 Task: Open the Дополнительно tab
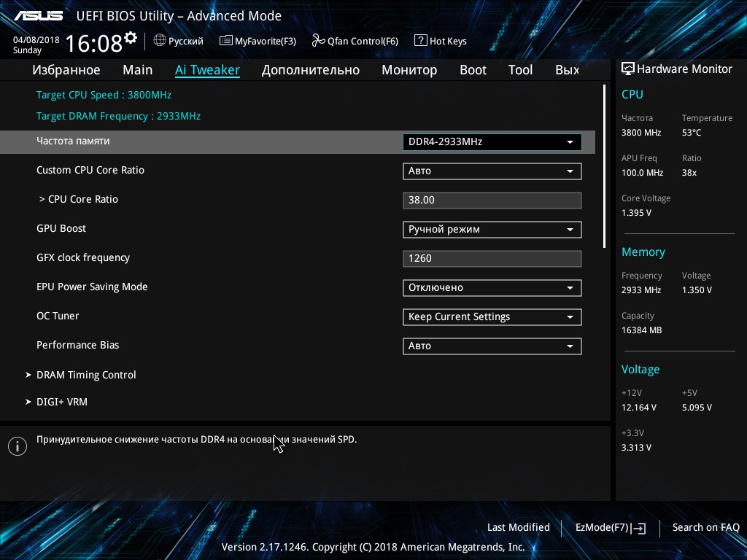click(311, 70)
